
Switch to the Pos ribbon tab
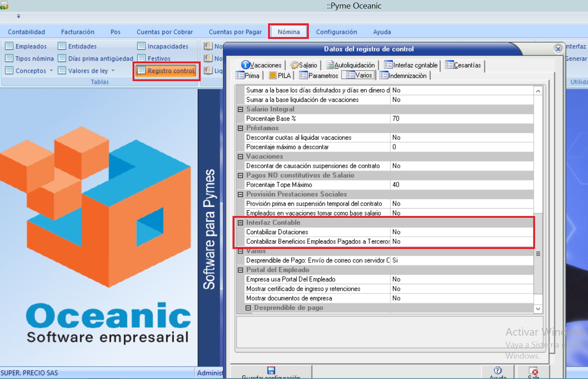(x=116, y=32)
